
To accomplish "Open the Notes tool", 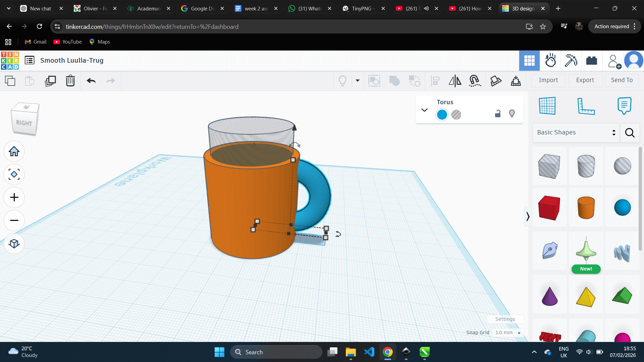I will click(624, 106).
